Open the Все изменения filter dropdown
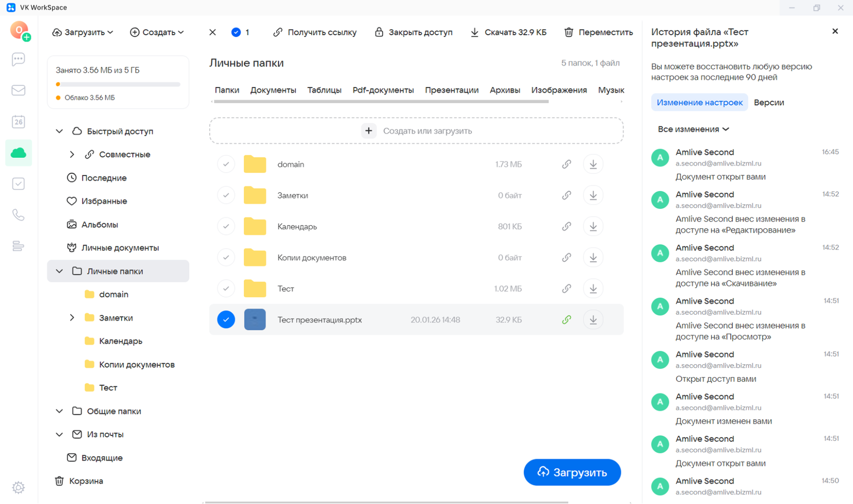Viewport: 853px width, 504px height. click(x=693, y=129)
